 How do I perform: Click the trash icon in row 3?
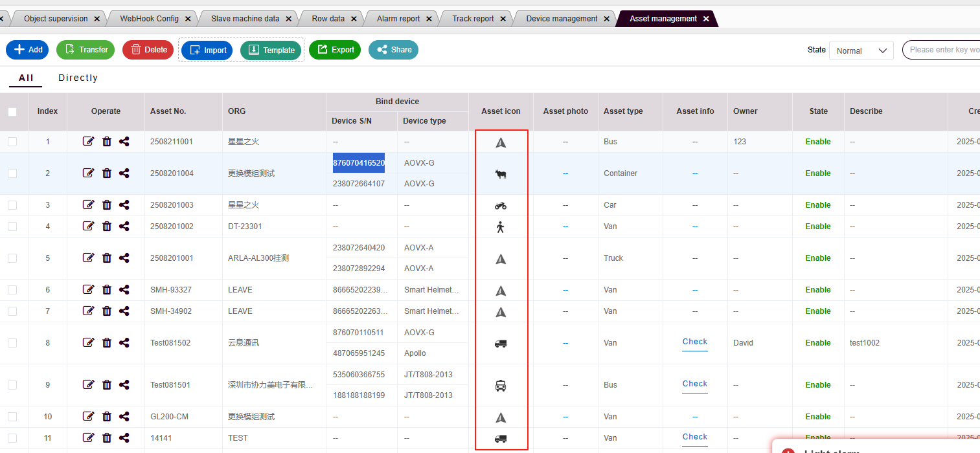(107, 205)
